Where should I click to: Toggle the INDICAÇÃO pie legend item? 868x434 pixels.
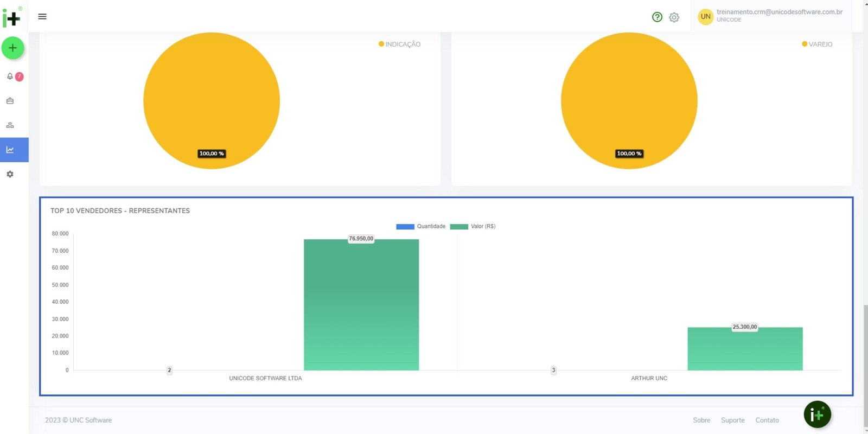(400, 44)
